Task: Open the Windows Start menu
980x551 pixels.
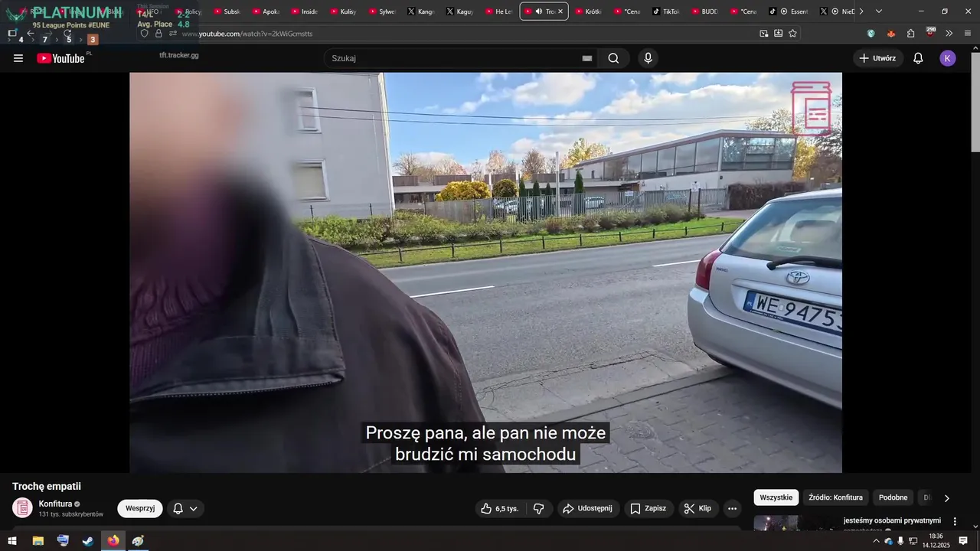Action: (12, 540)
